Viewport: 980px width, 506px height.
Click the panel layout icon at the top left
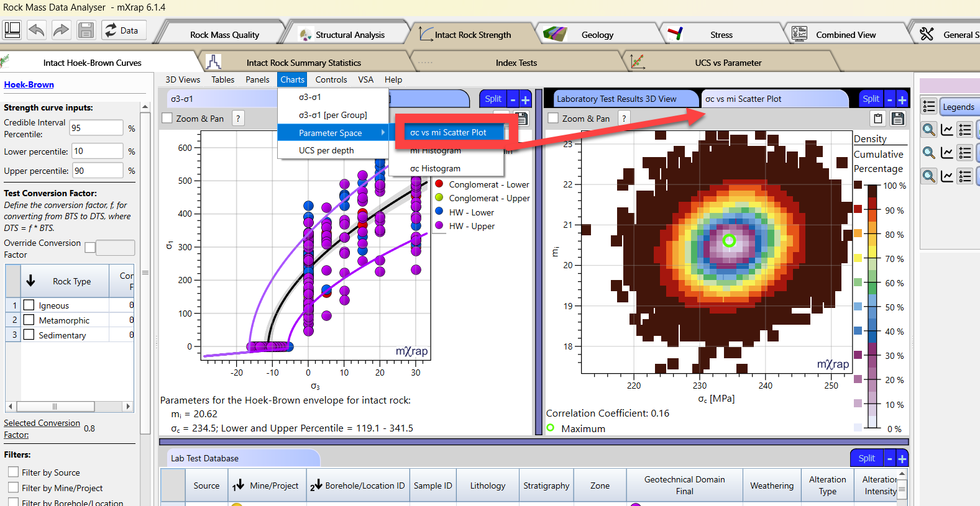point(12,30)
